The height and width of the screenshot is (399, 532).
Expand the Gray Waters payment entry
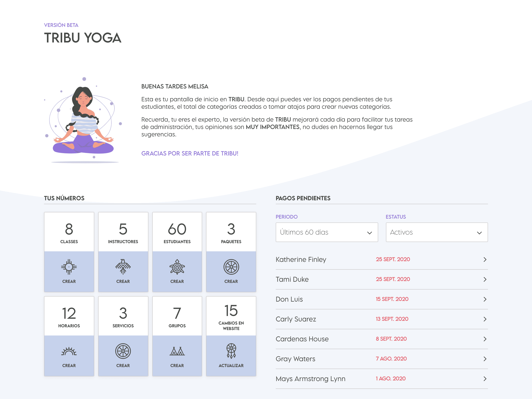pyautogui.click(x=485, y=359)
